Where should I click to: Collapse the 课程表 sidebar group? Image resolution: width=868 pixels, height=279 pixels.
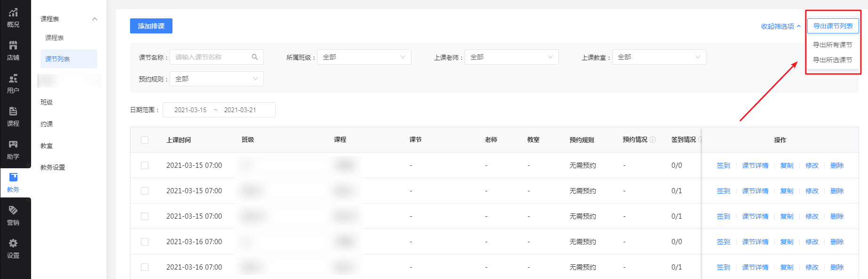point(95,19)
